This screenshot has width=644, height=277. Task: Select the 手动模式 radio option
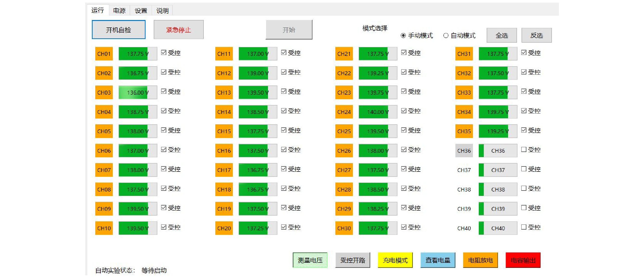click(403, 36)
